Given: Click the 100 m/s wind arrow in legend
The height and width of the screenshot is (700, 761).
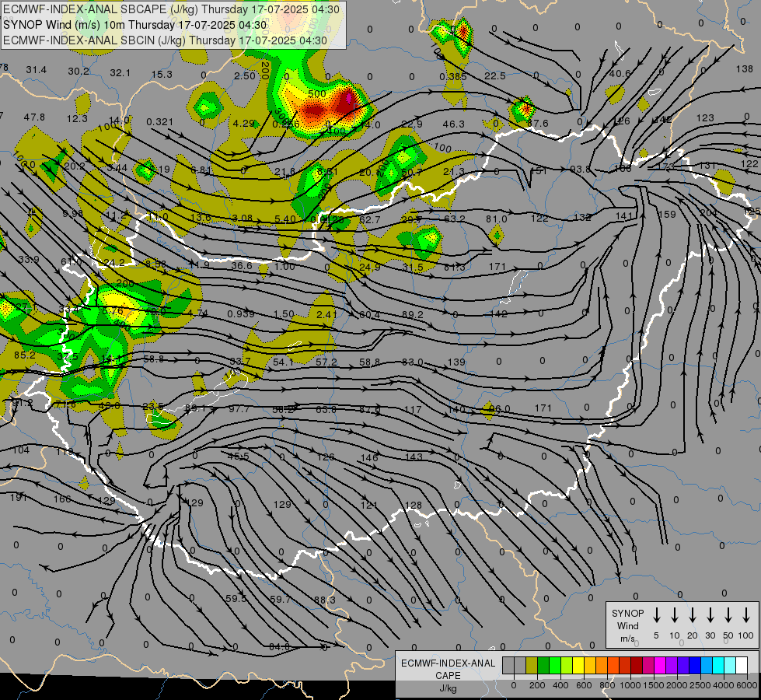Looking at the screenshot, I should (x=746, y=615).
